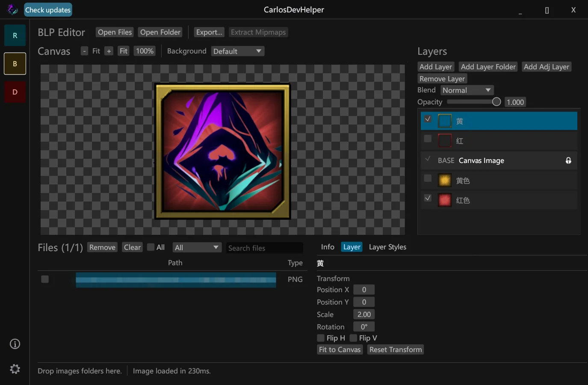Screen dimensions: 588x385
Task: Open the B (BLP Editor) sidebar module
Action: (x=15, y=64)
